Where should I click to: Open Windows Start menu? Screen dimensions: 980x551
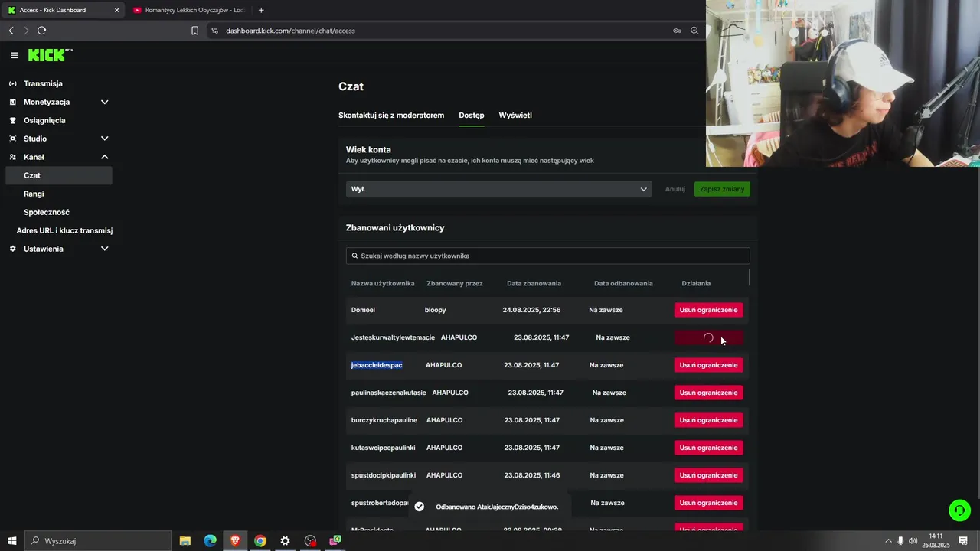12,541
